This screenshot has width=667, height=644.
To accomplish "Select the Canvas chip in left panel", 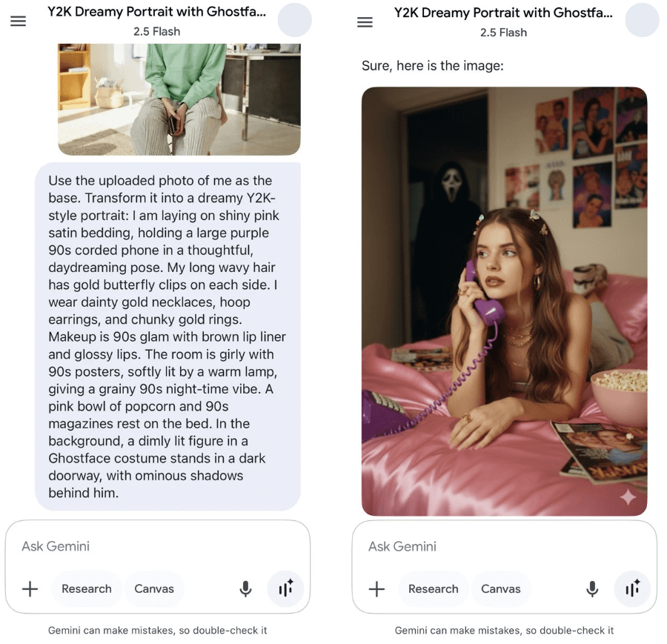I will click(154, 589).
